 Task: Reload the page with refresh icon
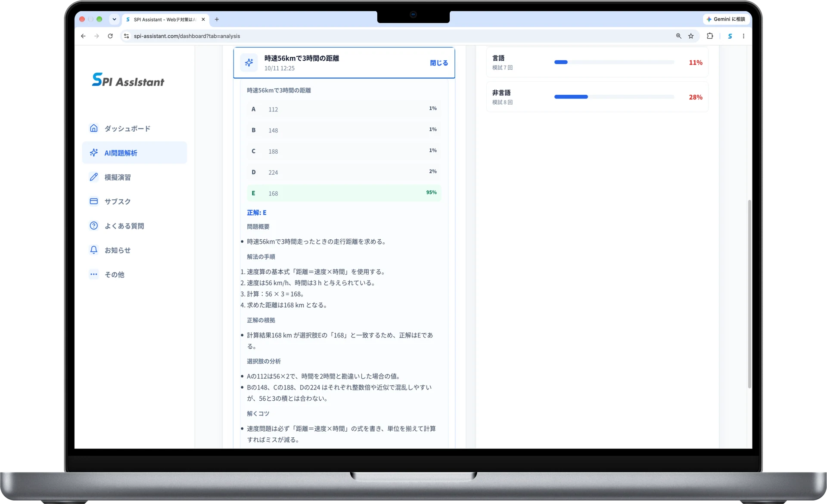[110, 36]
